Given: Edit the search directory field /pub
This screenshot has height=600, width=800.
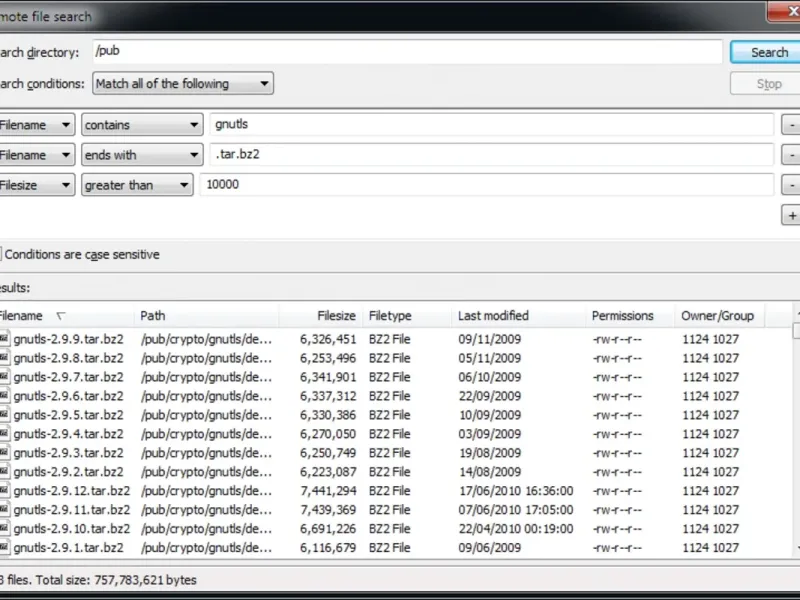Looking at the screenshot, I should point(407,51).
